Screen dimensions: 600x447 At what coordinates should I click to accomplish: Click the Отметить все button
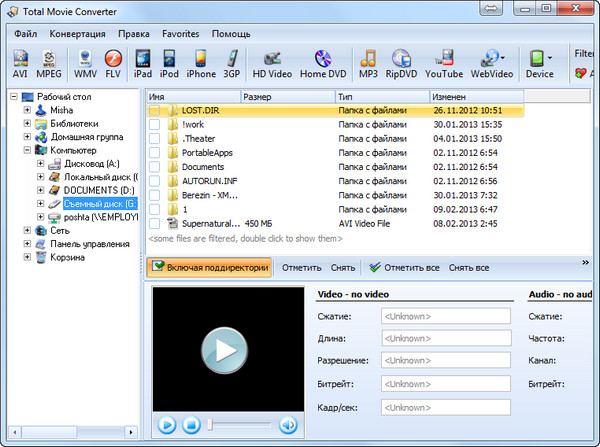coord(405,268)
